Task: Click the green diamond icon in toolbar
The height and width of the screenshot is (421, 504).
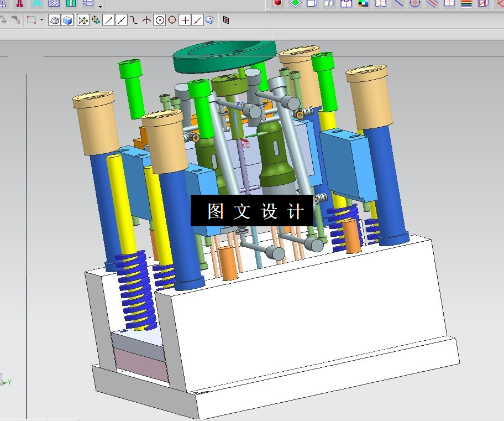Action: [x=295, y=3]
